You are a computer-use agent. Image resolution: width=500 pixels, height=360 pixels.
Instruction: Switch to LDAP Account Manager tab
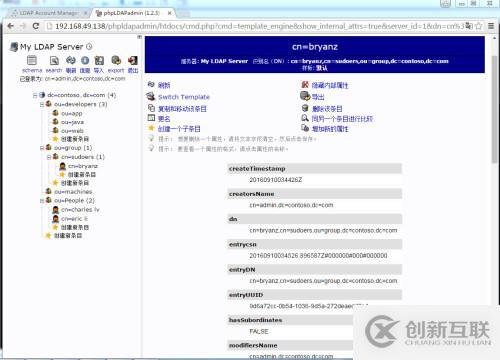tap(49, 13)
